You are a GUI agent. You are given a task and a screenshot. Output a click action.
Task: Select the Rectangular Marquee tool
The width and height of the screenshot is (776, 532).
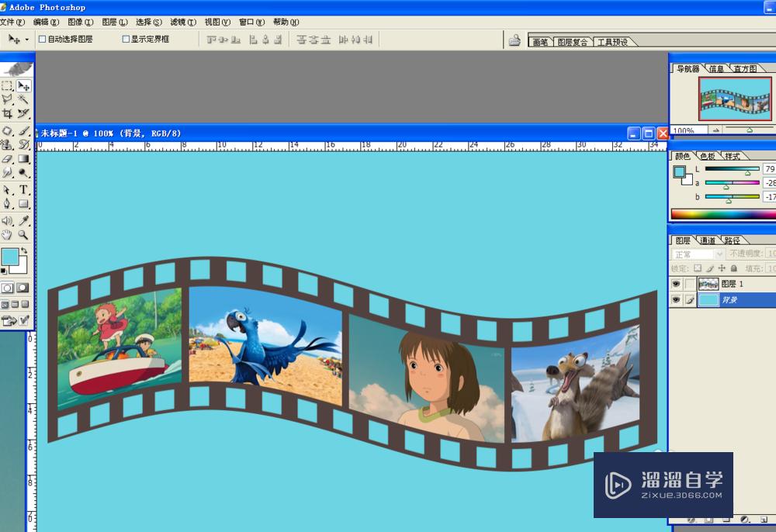7,85
